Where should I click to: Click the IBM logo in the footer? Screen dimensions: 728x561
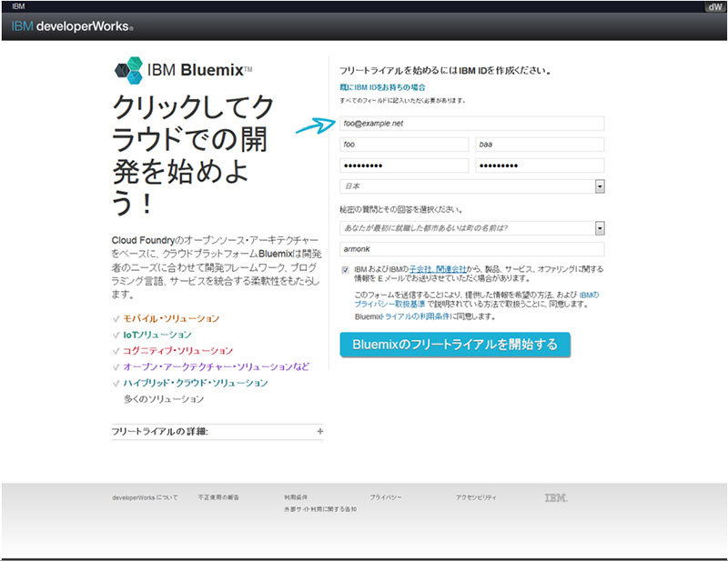point(556,498)
